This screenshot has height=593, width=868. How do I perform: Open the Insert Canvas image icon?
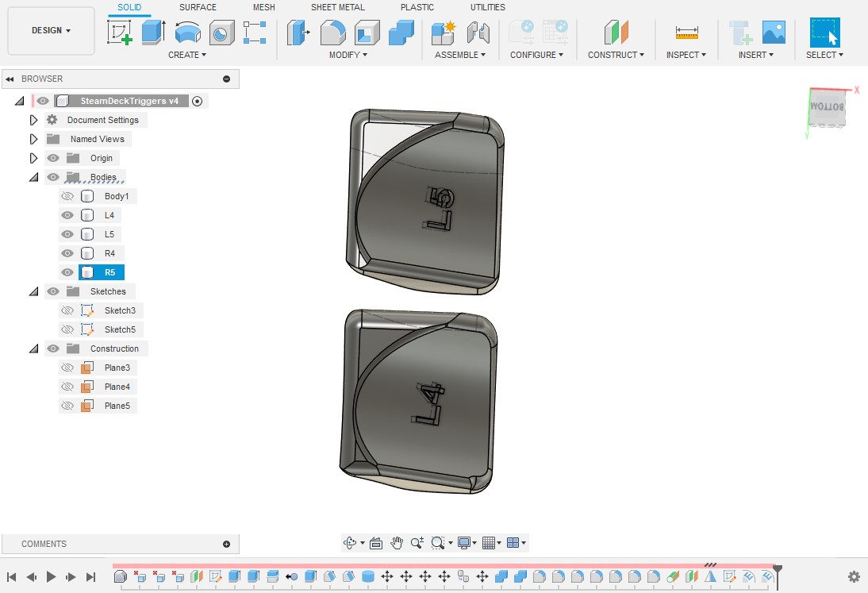(774, 33)
